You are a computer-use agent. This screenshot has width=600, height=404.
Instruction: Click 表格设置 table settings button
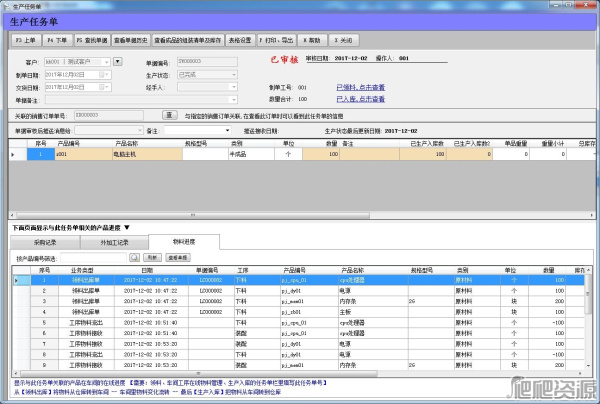coord(238,41)
